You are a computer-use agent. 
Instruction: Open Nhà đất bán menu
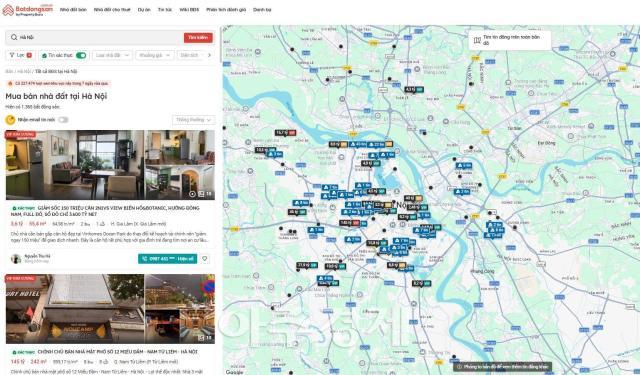point(73,10)
